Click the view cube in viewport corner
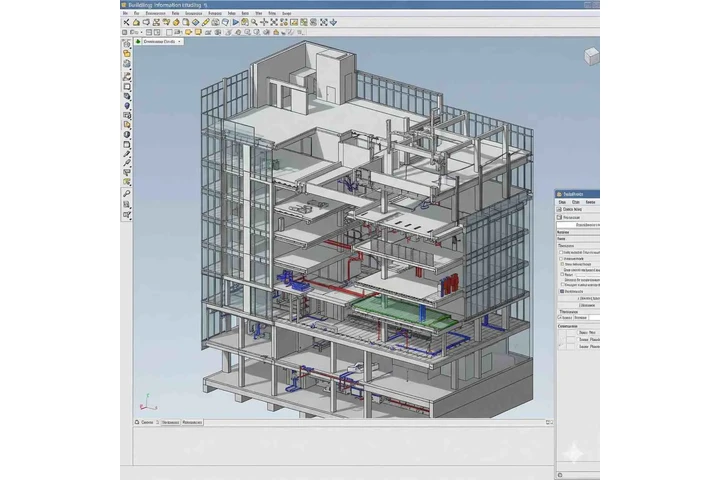This screenshot has width=720, height=480. 591,56
